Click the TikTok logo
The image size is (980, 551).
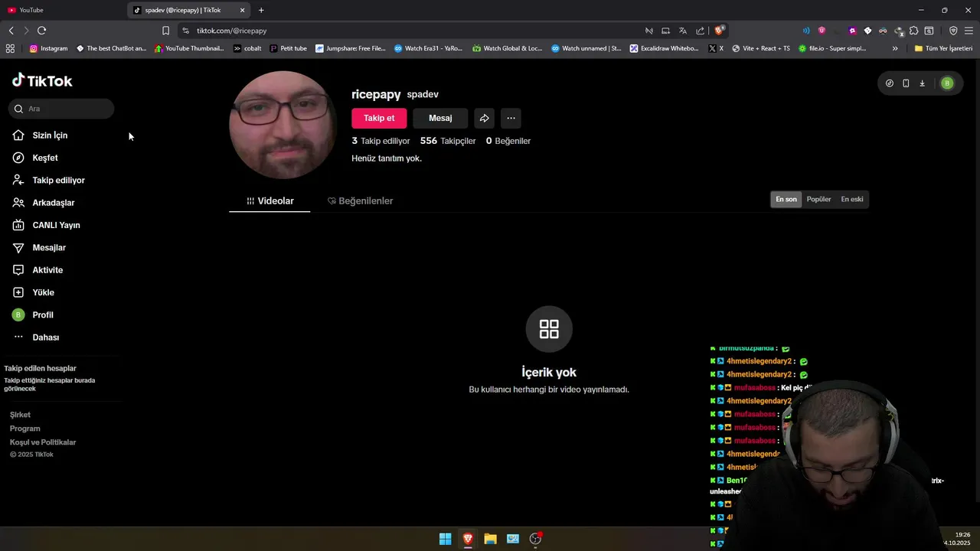tap(42, 80)
